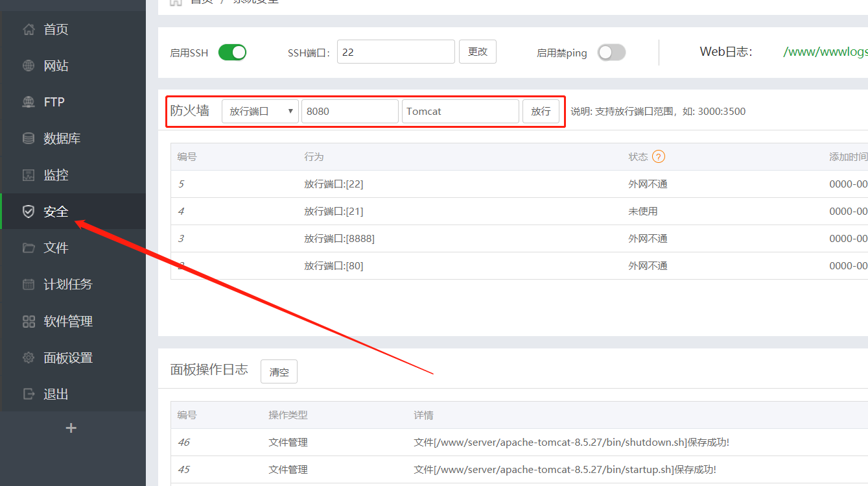Screen dimensions: 868x486
Task: Disable the SSH enable toggle
Action: point(232,53)
